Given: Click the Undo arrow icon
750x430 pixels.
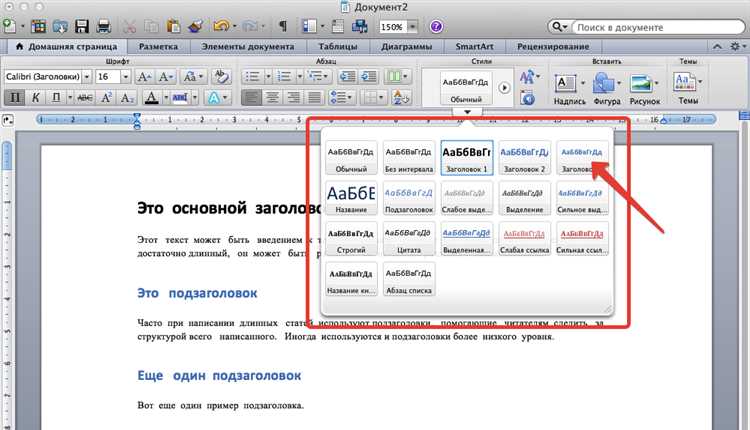Looking at the screenshot, I should coord(221,26).
